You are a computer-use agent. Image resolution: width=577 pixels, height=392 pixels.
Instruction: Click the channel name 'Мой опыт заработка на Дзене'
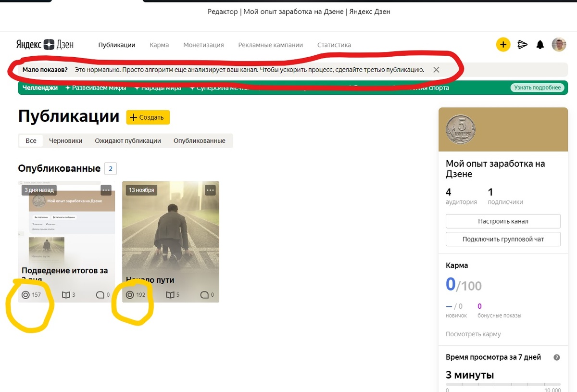coord(495,169)
